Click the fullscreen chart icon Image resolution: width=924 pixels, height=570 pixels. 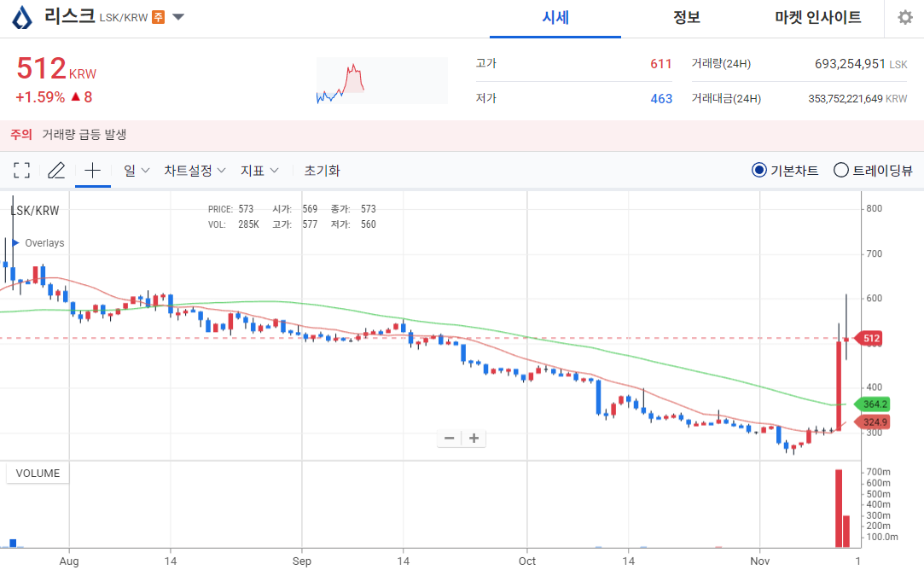pyautogui.click(x=20, y=170)
